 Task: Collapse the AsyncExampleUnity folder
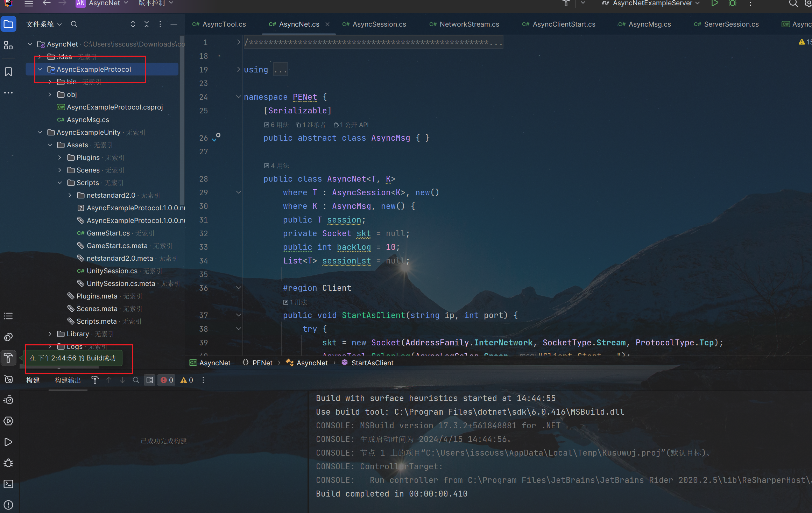click(x=40, y=132)
